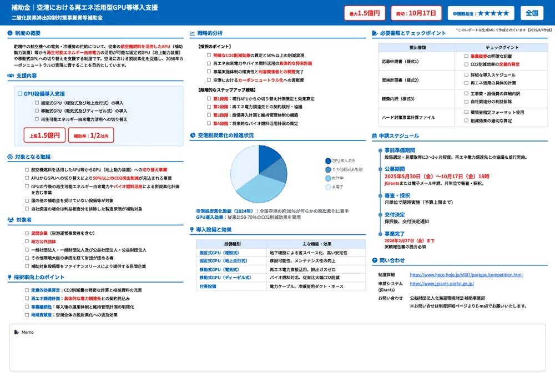This screenshot has height=392, width=555.
Task: Click the 2026年2月27日（金）まで deadline text
Action: [409, 240]
